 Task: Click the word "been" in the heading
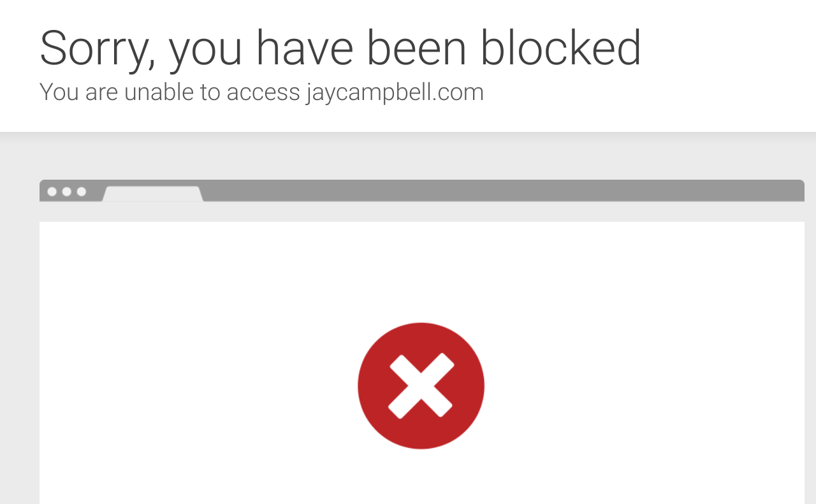[x=417, y=47]
